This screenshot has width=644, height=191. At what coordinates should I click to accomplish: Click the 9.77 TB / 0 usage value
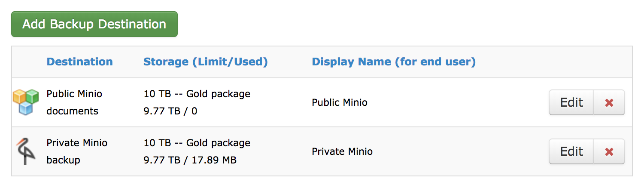click(x=170, y=111)
